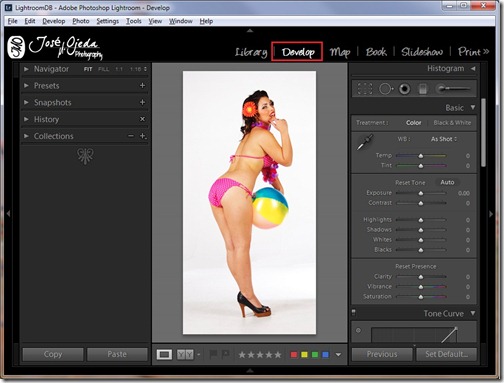Open the WB As Shot dropdown
The height and width of the screenshot is (383, 504).
pyautogui.click(x=444, y=139)
